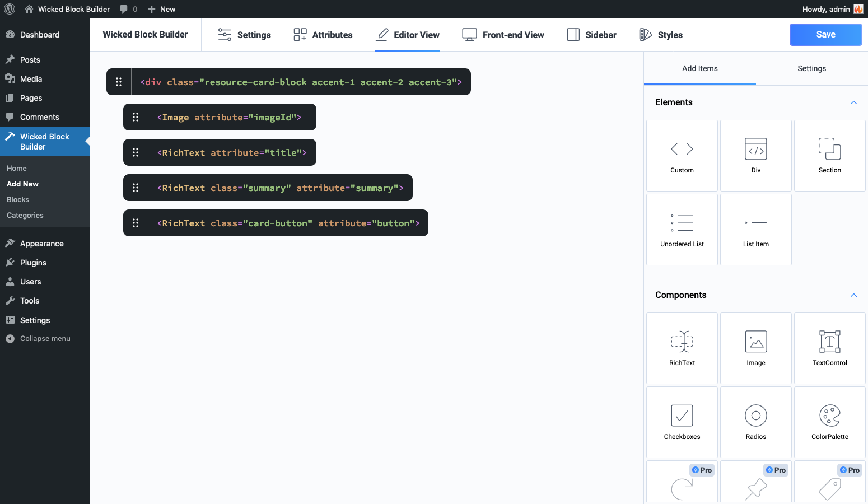Open the right panel Settings tab
Image resolution: width=868 pixels, height=504 pixels.
coord(811,68)
